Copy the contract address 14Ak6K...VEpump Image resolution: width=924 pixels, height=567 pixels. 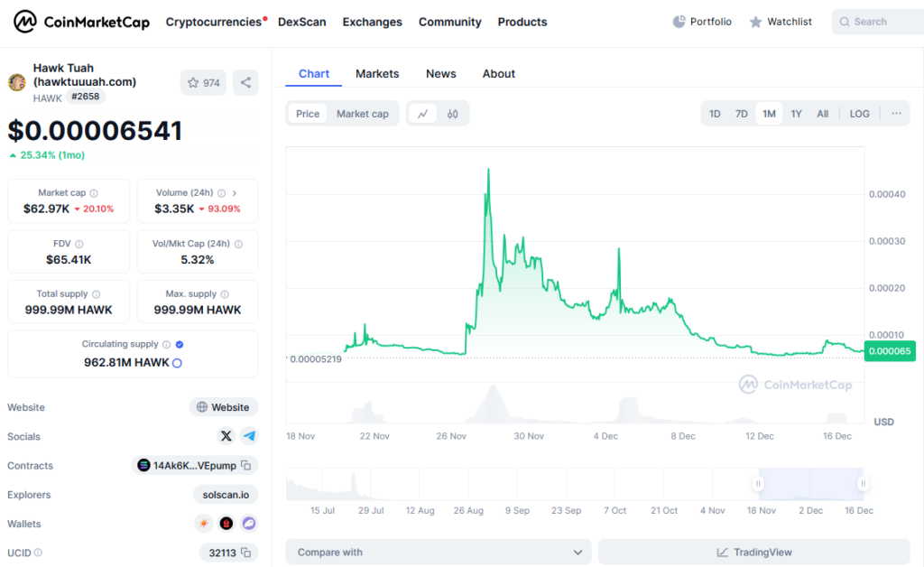246,466
